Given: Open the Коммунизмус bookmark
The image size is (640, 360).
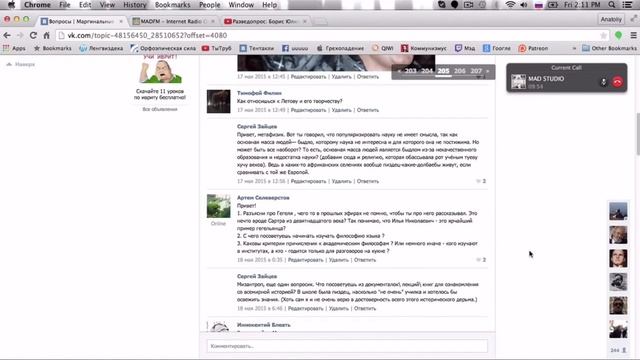Looking at the screenshot, I should pos(424,48).
